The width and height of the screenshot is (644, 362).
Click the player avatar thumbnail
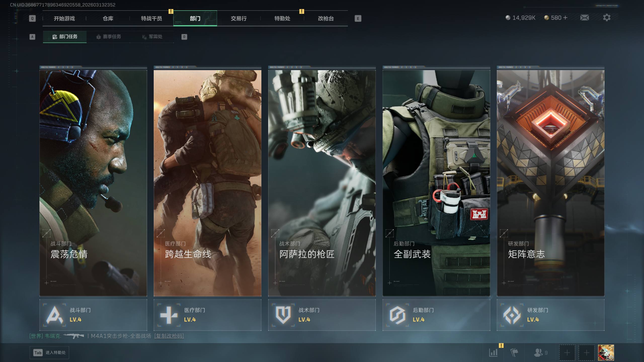[606, 352]
